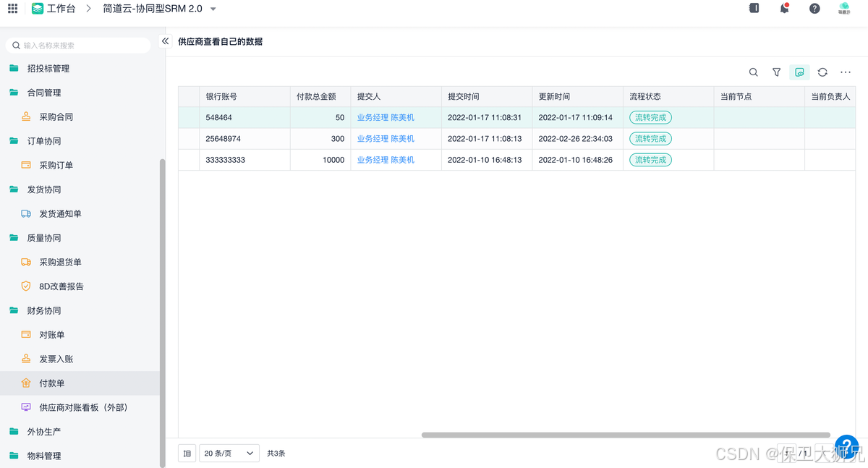Open the help question mark in top bar
The image size is (868, 468).
(814, 9)
